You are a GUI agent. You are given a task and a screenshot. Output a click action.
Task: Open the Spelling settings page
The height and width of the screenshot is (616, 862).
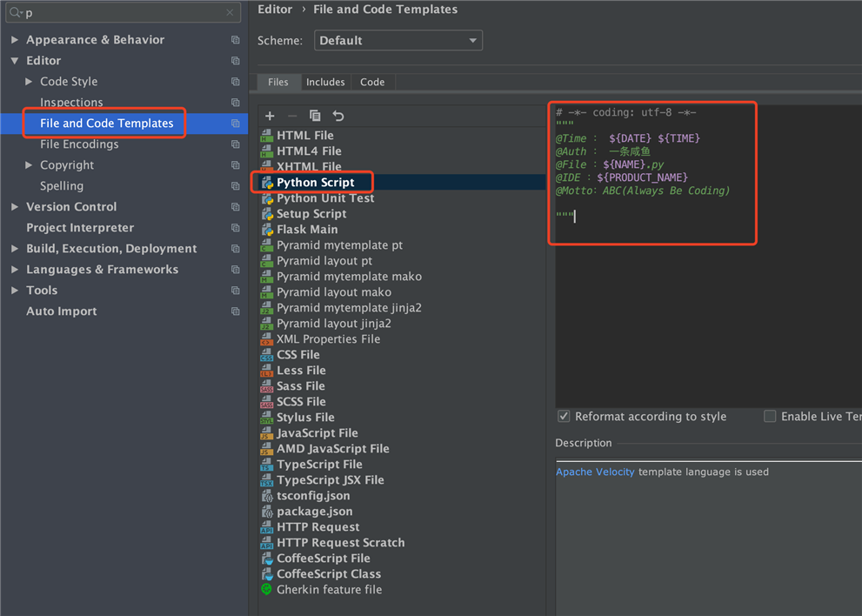point(62,186)
